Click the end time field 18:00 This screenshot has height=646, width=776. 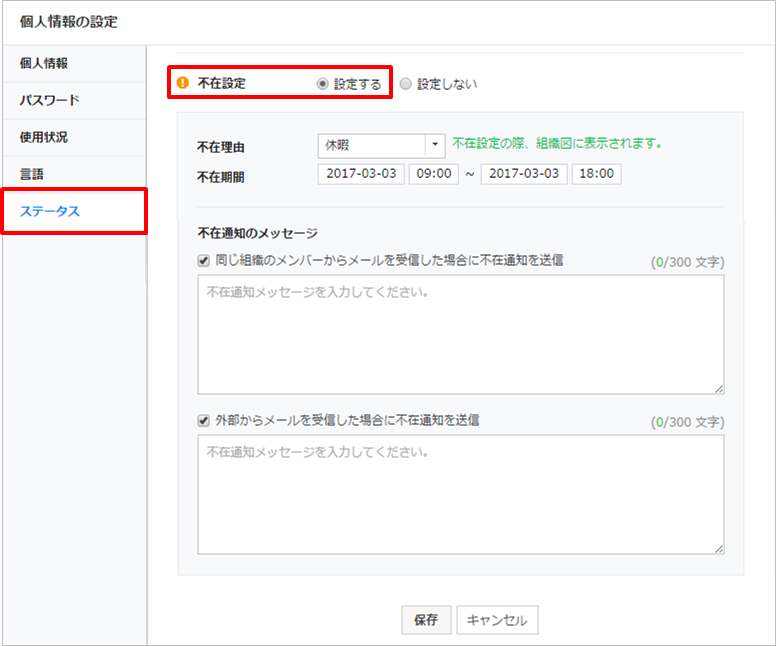[x=596, y=174]
